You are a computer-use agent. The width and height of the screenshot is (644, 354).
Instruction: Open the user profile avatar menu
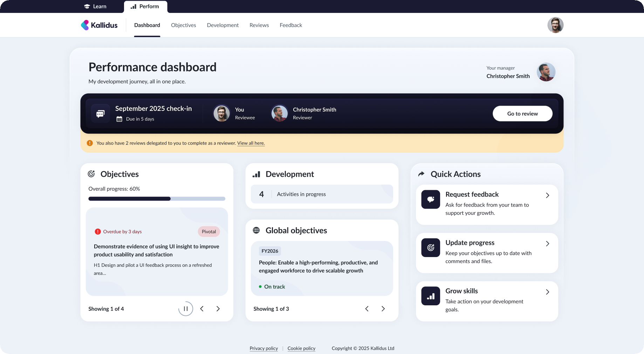click(555, 25)
